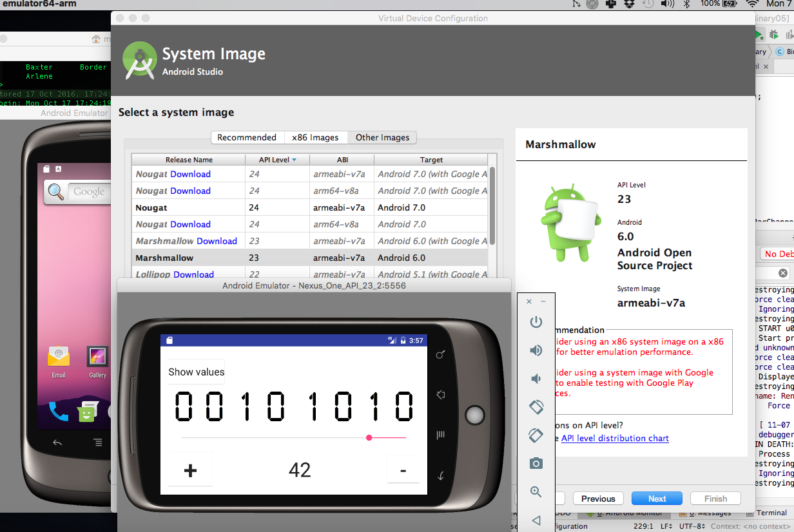
Task: Click Nexus One hardware search key
Action: click(x=441, y=354)
